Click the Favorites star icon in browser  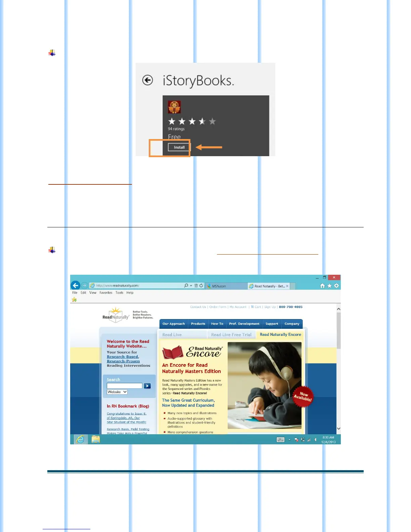tap(329, 286)
